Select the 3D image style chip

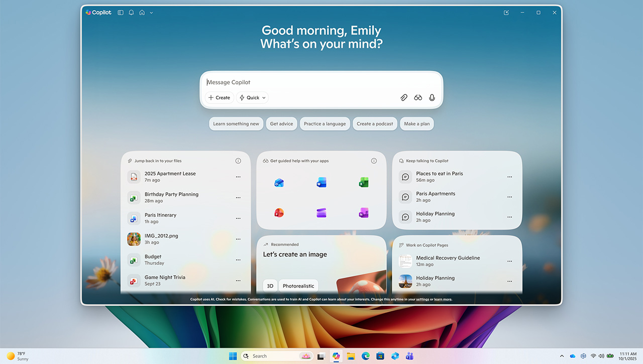click(270, 286)
